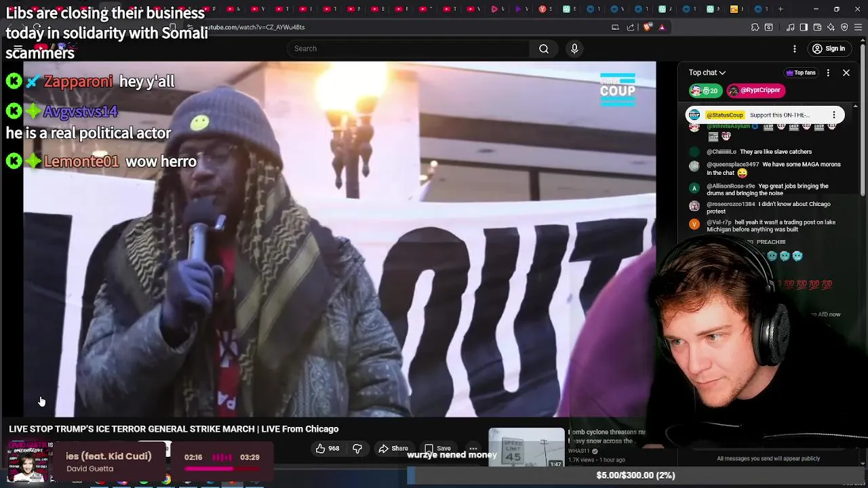This screenshot has height=488, width=868.
Task: Click the StatusCoup channel avatar in pinned message
Action: coord(694,115)
